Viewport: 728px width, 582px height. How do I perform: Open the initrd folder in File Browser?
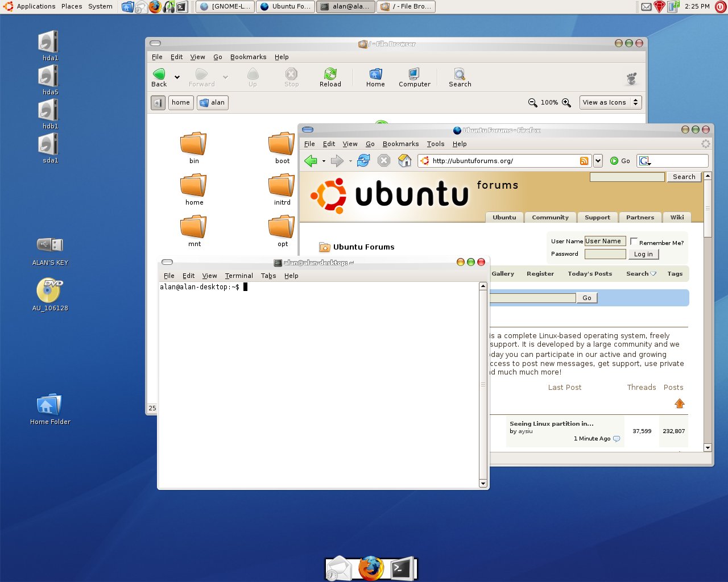[282, 189]
